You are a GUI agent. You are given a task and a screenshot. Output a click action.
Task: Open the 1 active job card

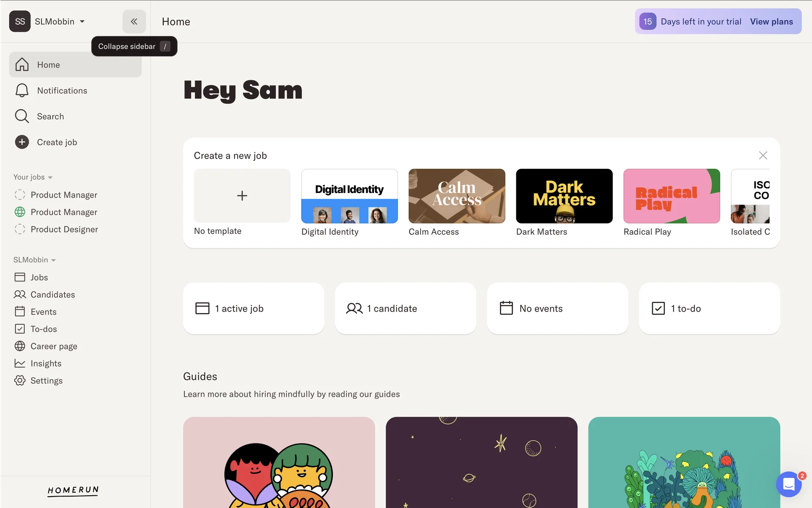point(254,309)
